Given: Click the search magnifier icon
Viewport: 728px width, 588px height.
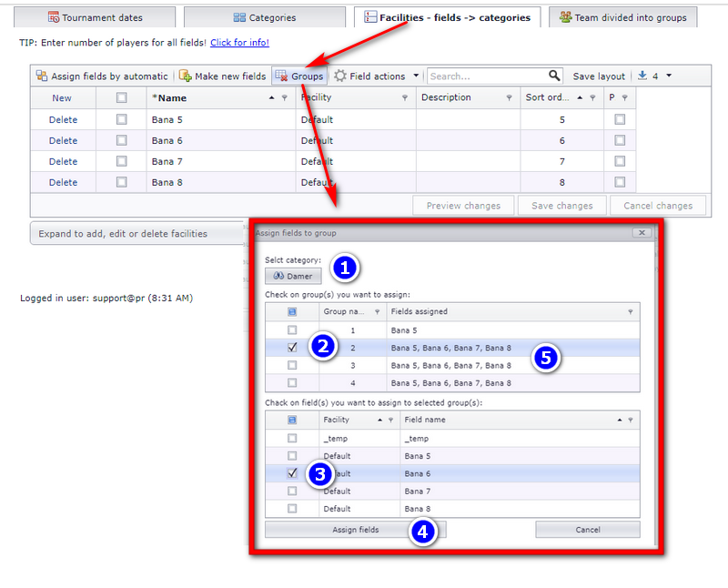Looking at the screenshot, I should (554, 76).
